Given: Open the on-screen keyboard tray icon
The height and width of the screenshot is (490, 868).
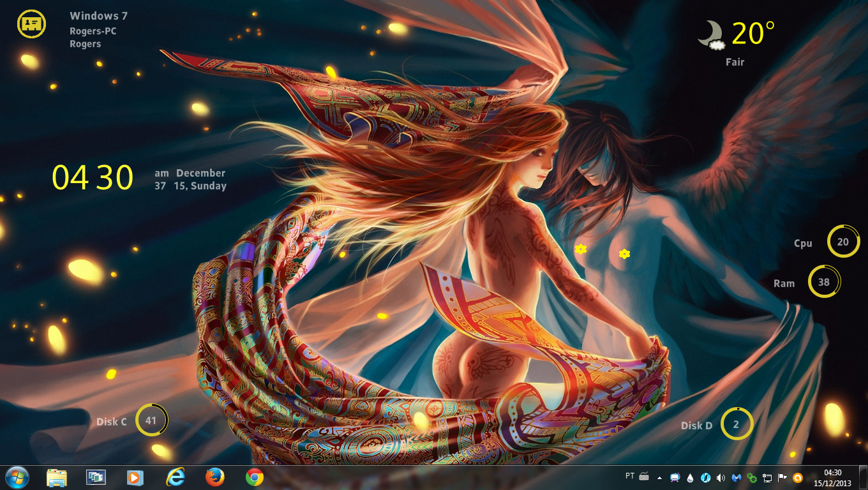Looking at the screenshot, I should (643, 476).
